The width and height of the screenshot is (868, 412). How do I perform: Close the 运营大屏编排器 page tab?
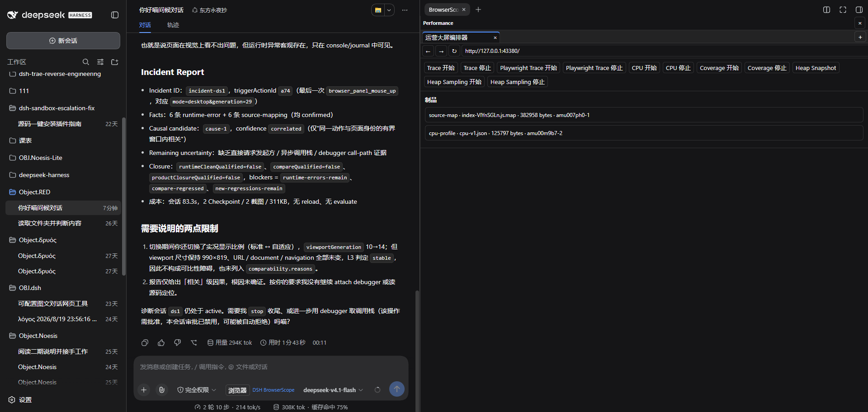click(495, 37)
